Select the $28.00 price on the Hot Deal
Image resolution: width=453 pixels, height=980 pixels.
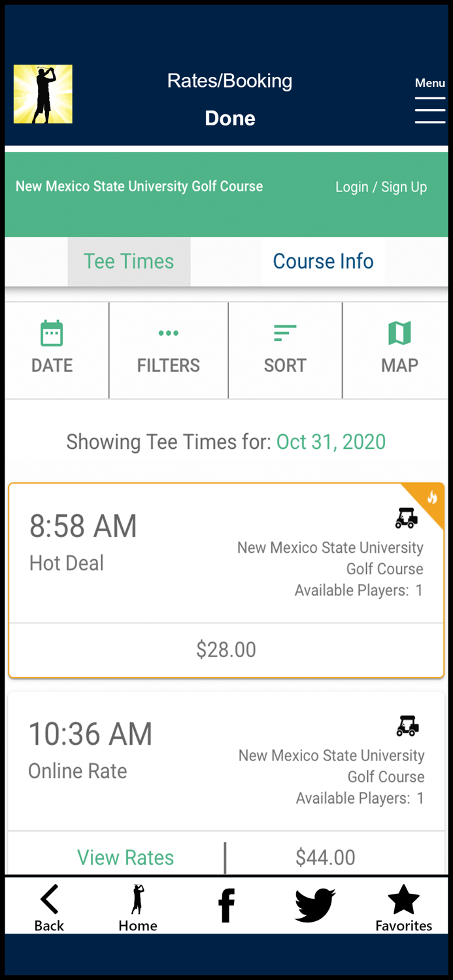pyautogui.click(x=226, y=649)
